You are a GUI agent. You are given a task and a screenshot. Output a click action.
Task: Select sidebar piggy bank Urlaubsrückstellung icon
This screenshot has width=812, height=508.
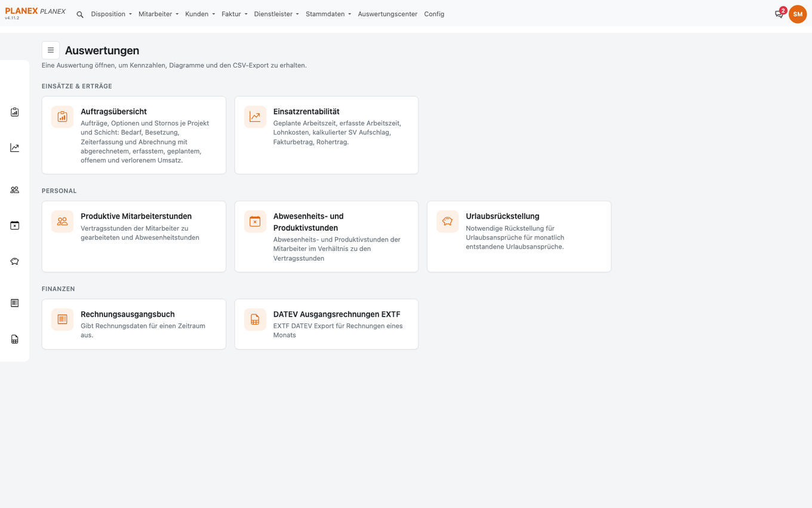(15, 261)
